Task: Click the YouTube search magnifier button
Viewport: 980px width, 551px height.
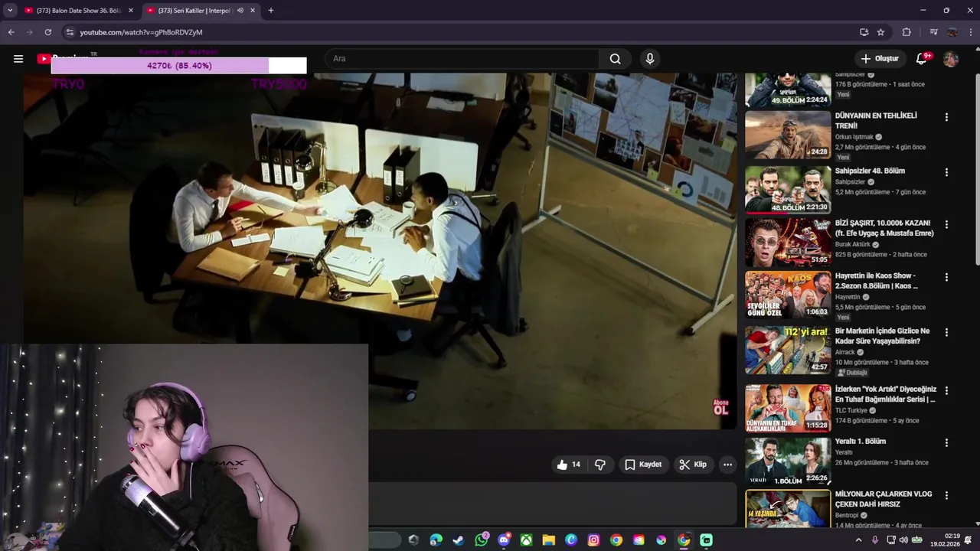Action: (615, 59)
